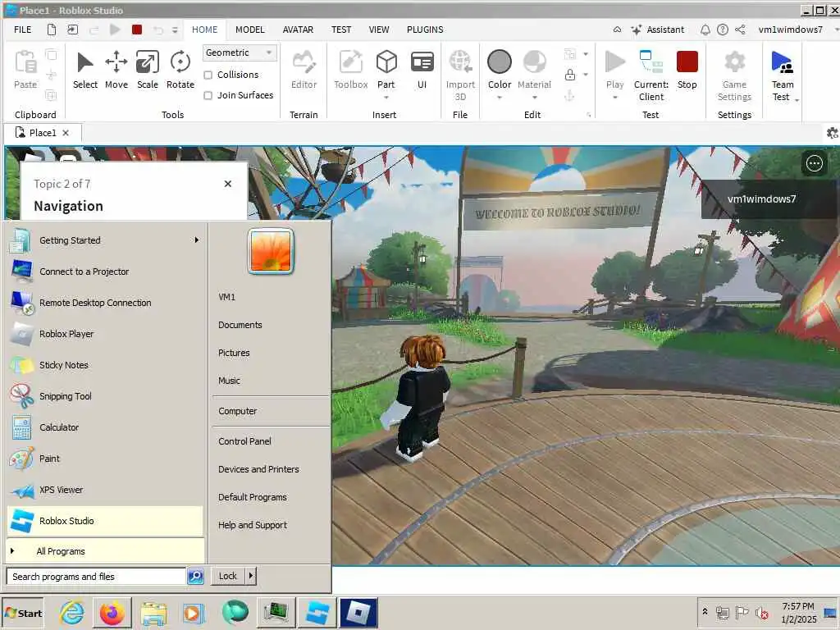Screen dimensions: 840x630
Task: Open Devices and Printers
Action: click(x=258, y=469)
